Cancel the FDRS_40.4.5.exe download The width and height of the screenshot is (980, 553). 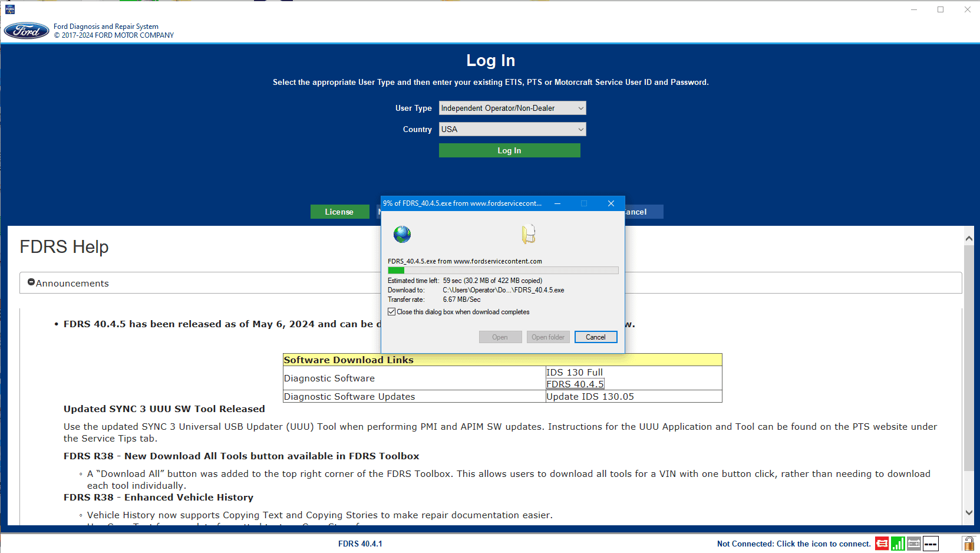click(x=595, y=337)
